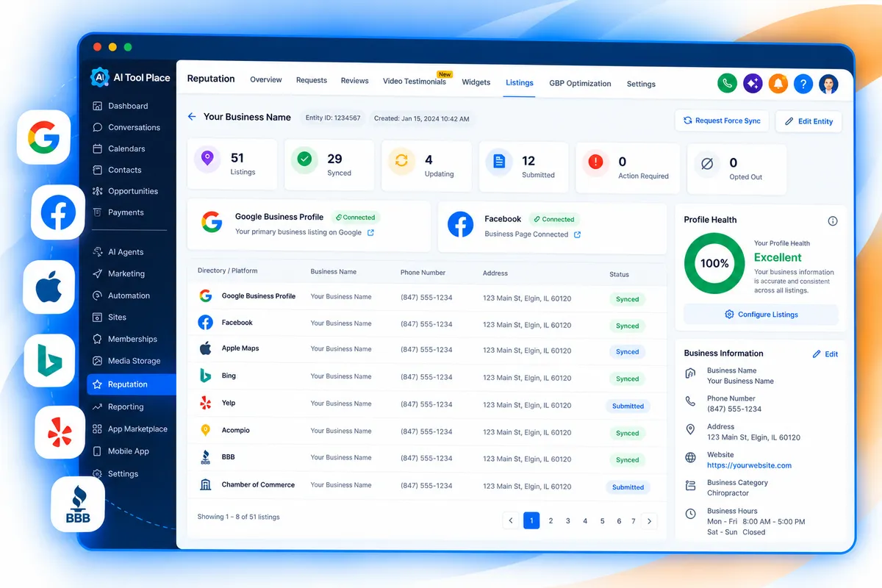Switch to the Reviews tab
This screenshot has width=882, height=588.
354,81
